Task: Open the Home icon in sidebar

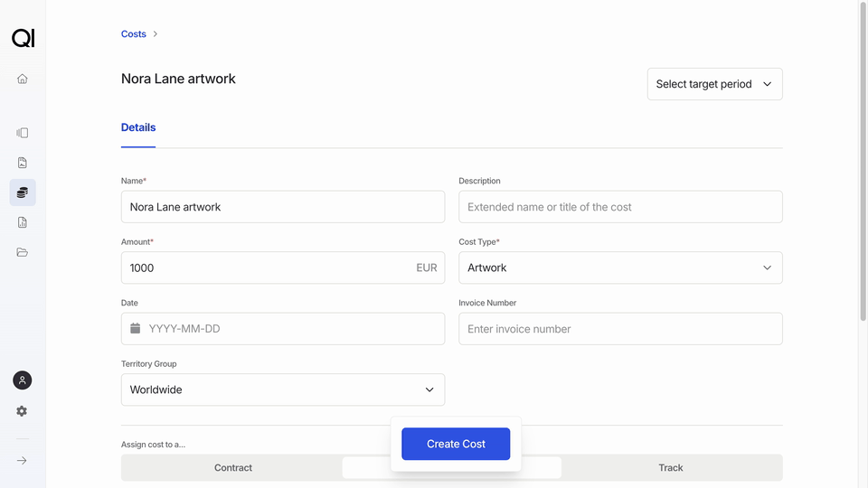Action: coord(22,79)
